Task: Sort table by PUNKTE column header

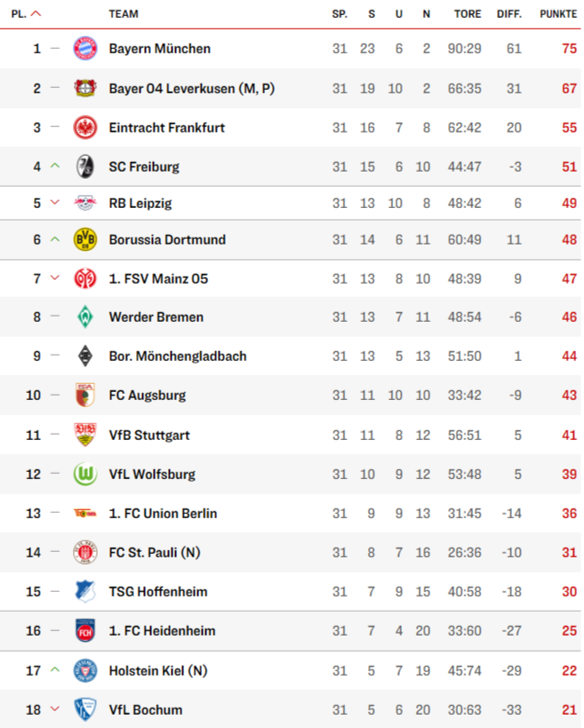Action: pos(558,14)
